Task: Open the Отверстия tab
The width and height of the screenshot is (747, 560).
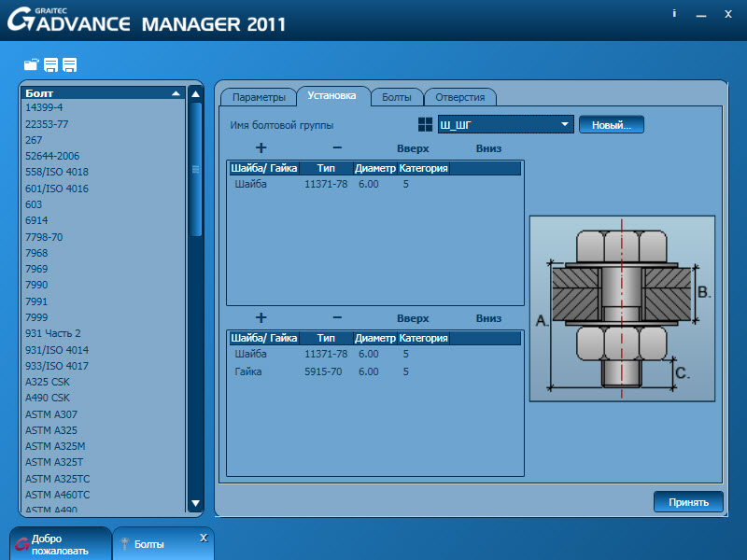Action: 459,97
